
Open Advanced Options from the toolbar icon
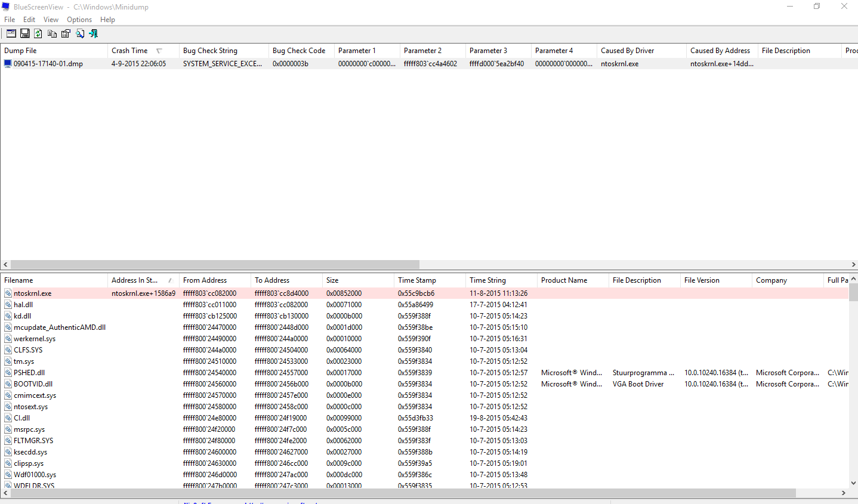(x=11, y=34)
